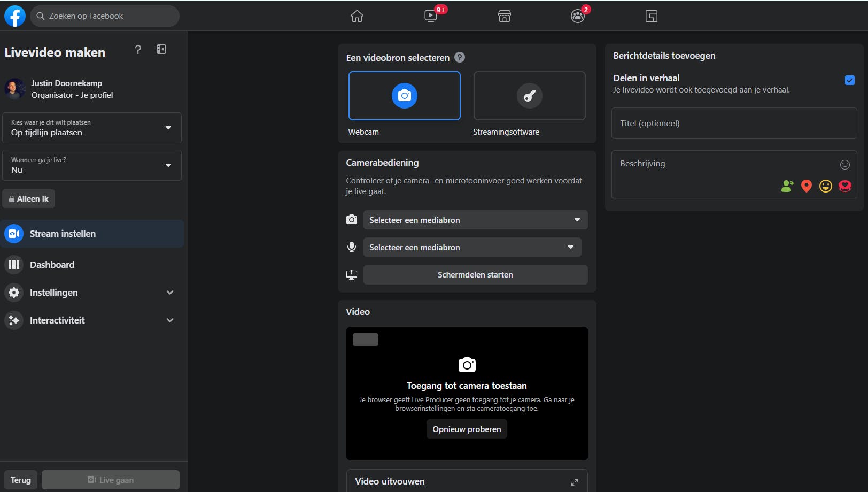Click the Schermdelen starten button

click(476, 275)
